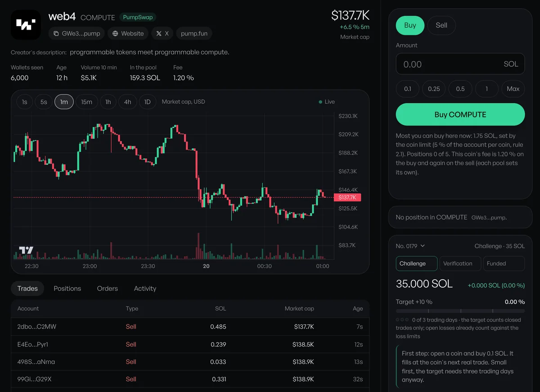Click the 498S...aNma account row
The height and width of the screenshot is (392, 540).
pyautogui.click(x=190, y=362)
